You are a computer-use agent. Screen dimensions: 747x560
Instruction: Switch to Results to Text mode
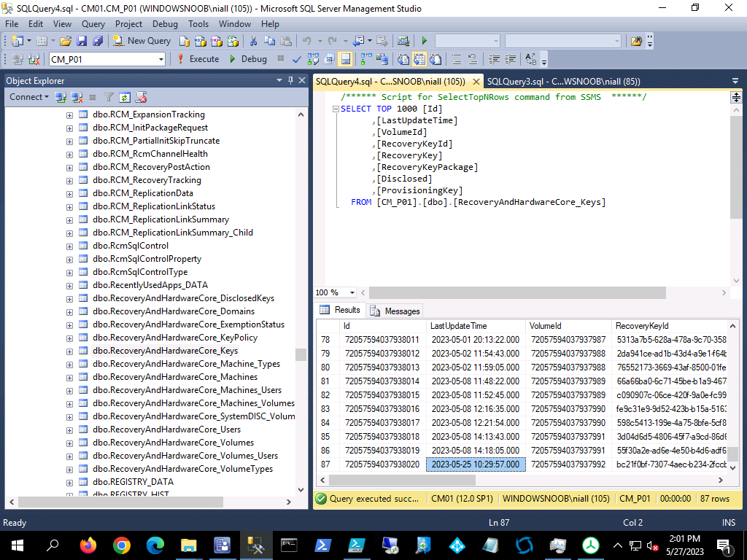click(x=403, y=60)
